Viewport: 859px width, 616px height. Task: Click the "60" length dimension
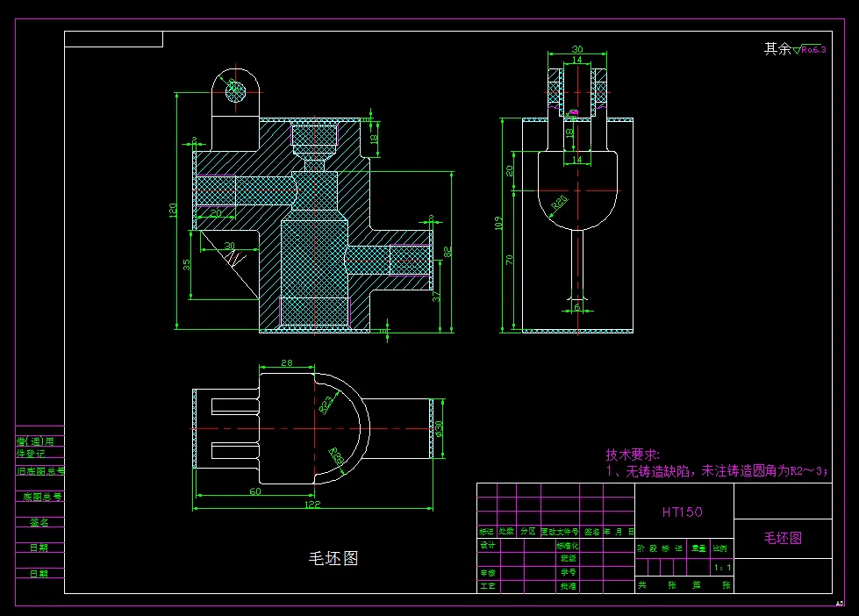pos(255,491)
